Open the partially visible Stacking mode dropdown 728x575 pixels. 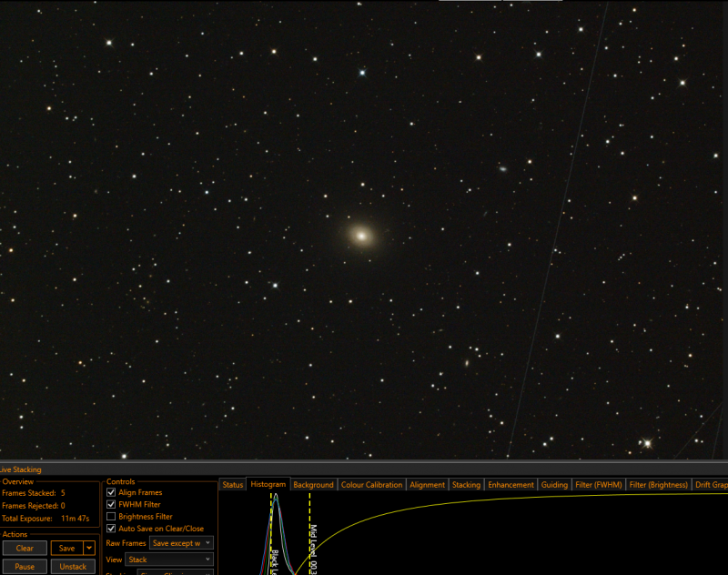click(x=176, y=572)
